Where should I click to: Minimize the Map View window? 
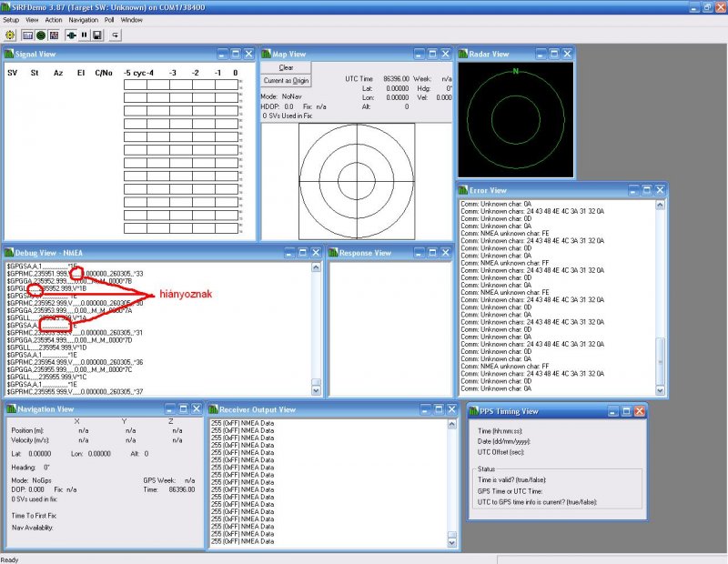420,54
